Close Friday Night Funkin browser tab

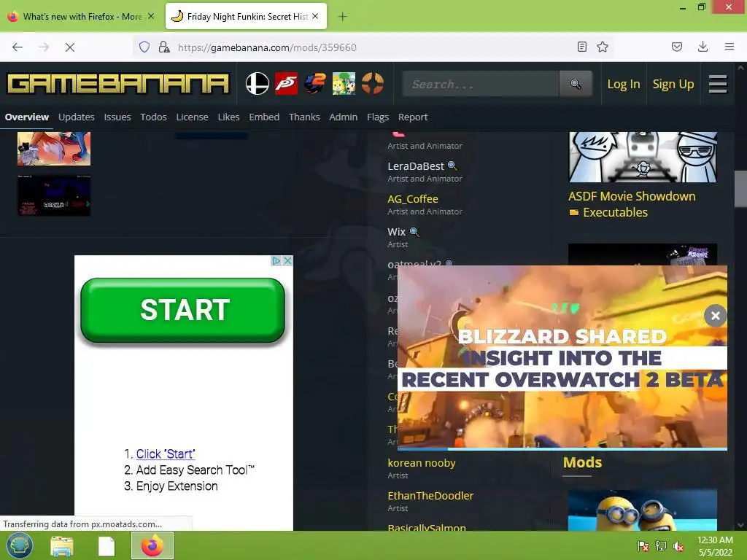315,17
